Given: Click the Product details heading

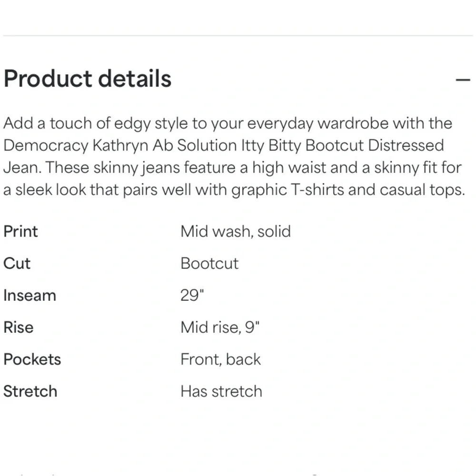Looking at the screenshot, I should click(x=88, y=79).
